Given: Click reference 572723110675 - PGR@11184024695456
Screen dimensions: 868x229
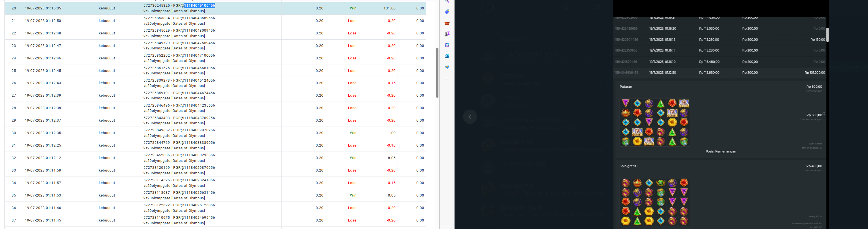Looking at the screenshot, I should click(179, 218).
